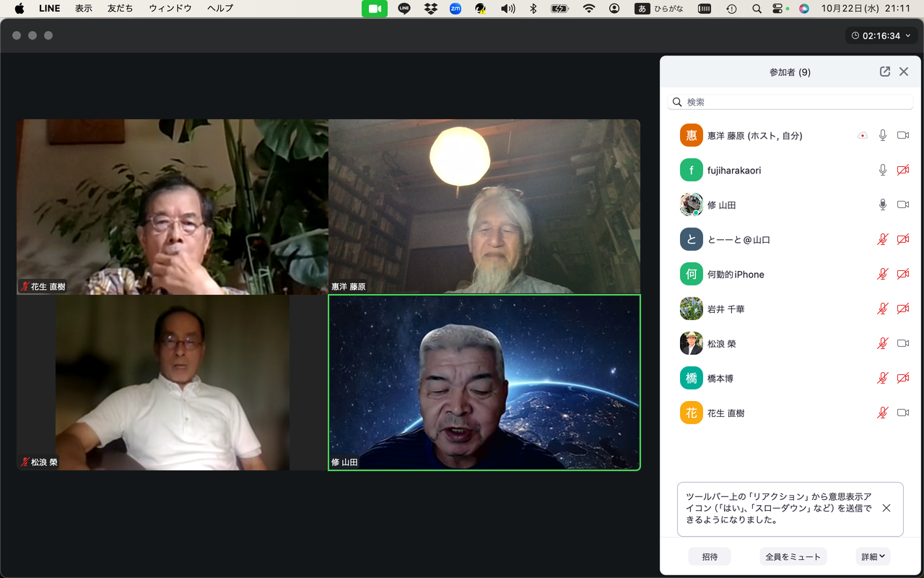This screenshot has height=578, width=924.
Task: Open the 友だち menu
Action: tap(121, 9)
